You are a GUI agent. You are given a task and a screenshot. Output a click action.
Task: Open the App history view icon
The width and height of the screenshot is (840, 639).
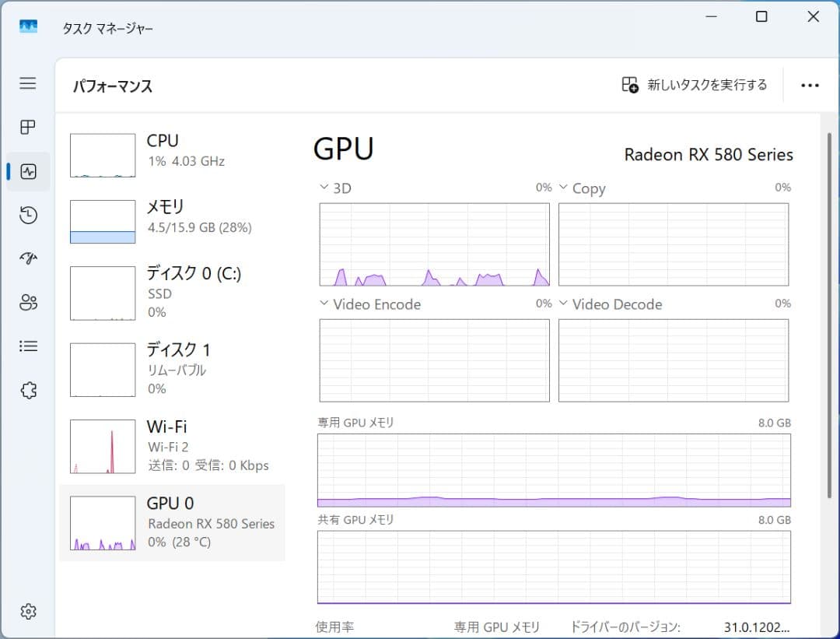[28, 215]
